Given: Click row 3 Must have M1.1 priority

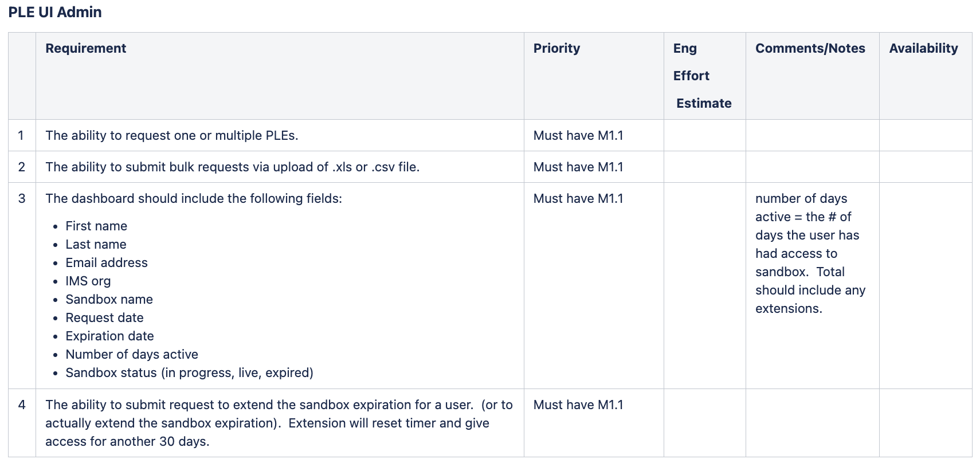Looking at the screenshot, I should (x=578, y=198).
